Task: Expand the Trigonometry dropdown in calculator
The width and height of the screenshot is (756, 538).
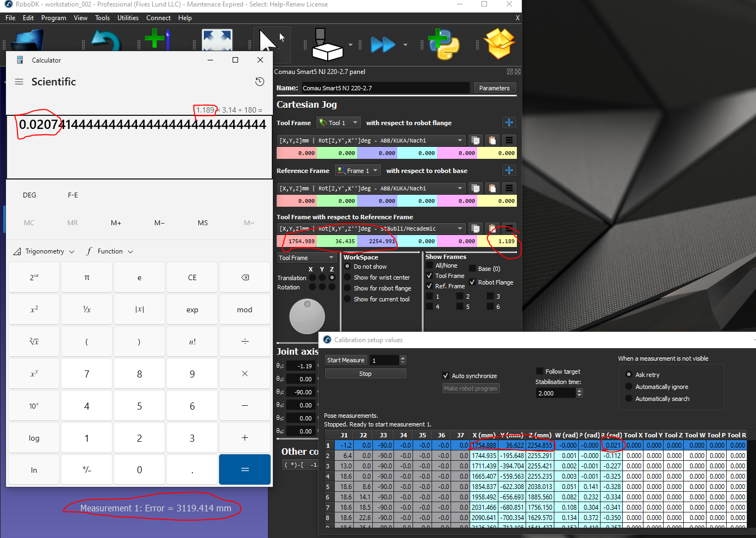Action: pyautogui.click(x=46, y=251)
